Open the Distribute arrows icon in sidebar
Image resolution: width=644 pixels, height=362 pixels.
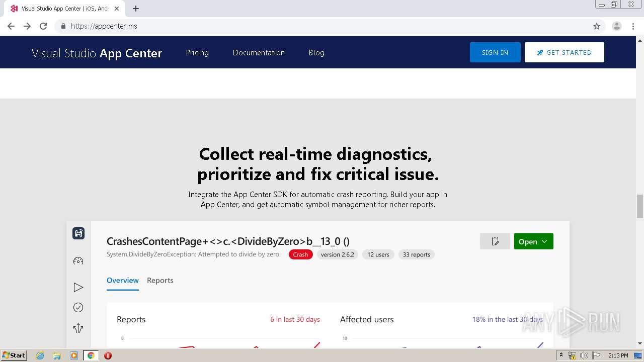78,328
